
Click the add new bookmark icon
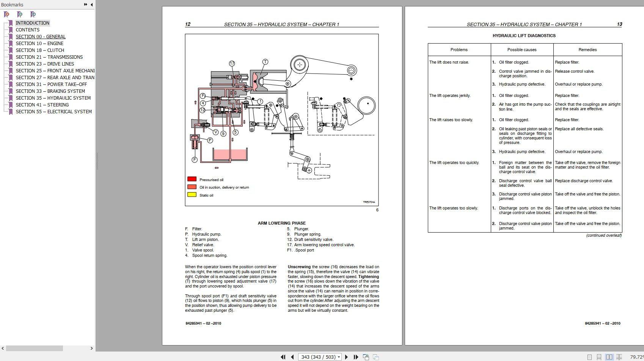coord(20,14)
